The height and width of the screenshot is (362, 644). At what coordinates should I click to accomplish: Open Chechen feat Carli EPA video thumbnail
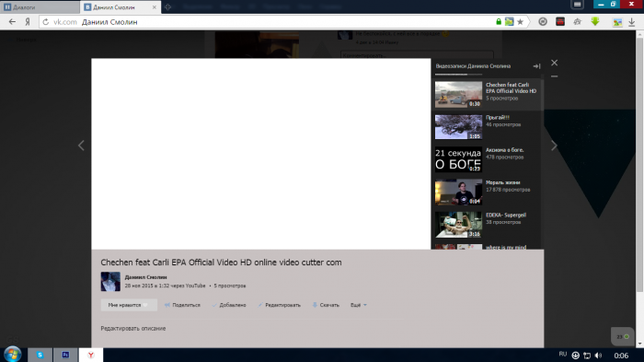click(x=458, y=94)
